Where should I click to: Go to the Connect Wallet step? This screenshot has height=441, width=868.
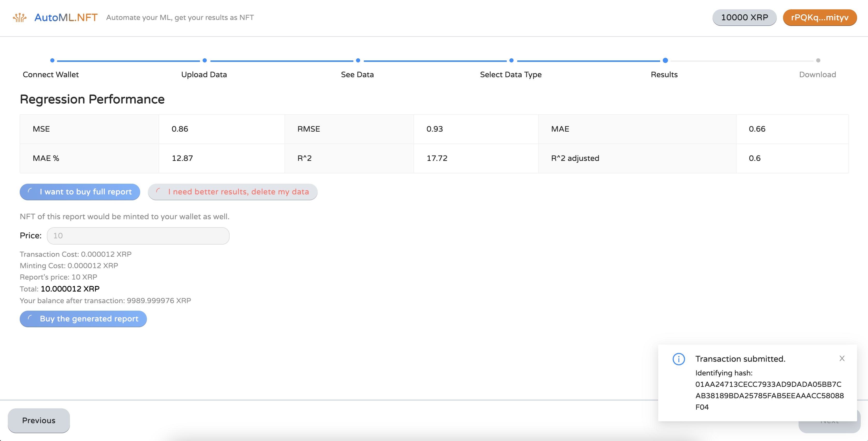pos(51,74)
